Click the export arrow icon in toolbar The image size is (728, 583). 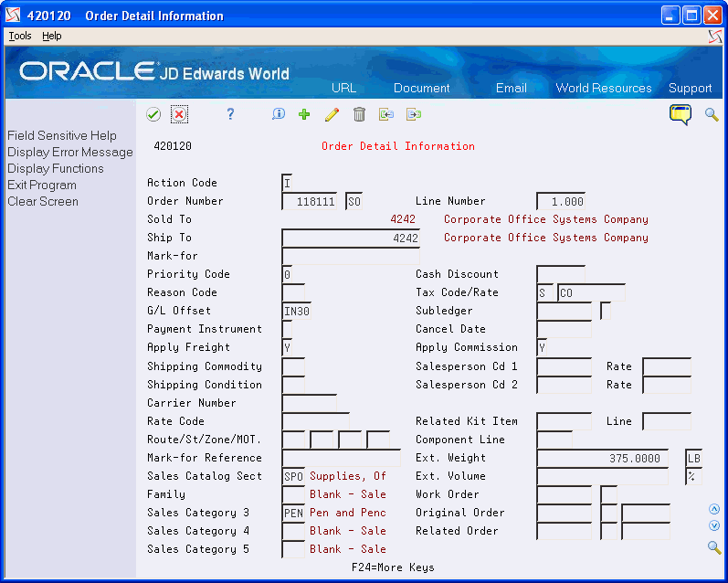click(x=413, y=114)
